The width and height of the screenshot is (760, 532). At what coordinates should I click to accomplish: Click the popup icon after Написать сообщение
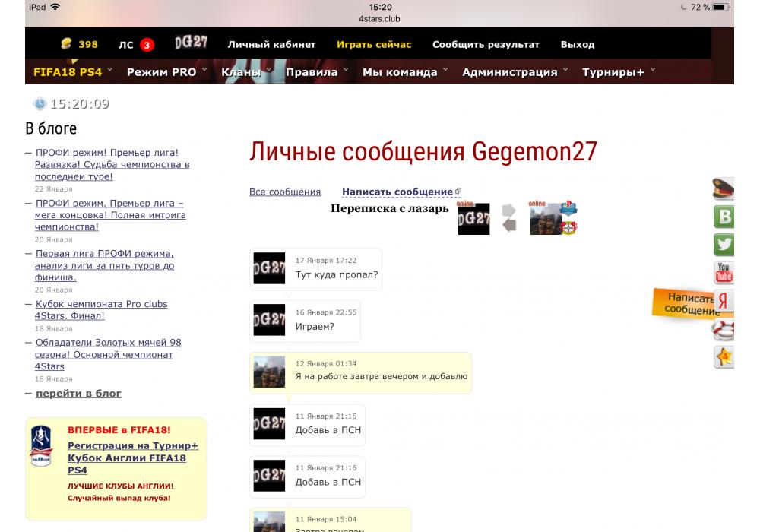458,192
